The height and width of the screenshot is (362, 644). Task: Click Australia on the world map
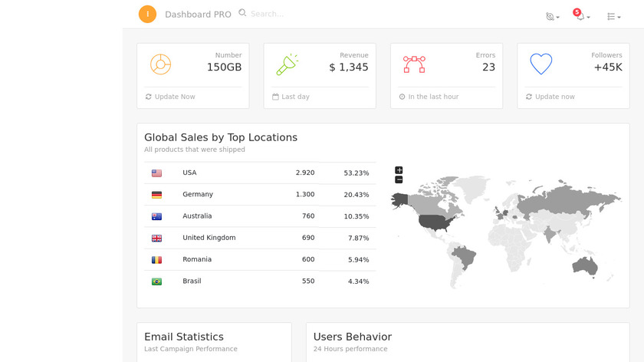pyautogui.click(x=585, y=265)
